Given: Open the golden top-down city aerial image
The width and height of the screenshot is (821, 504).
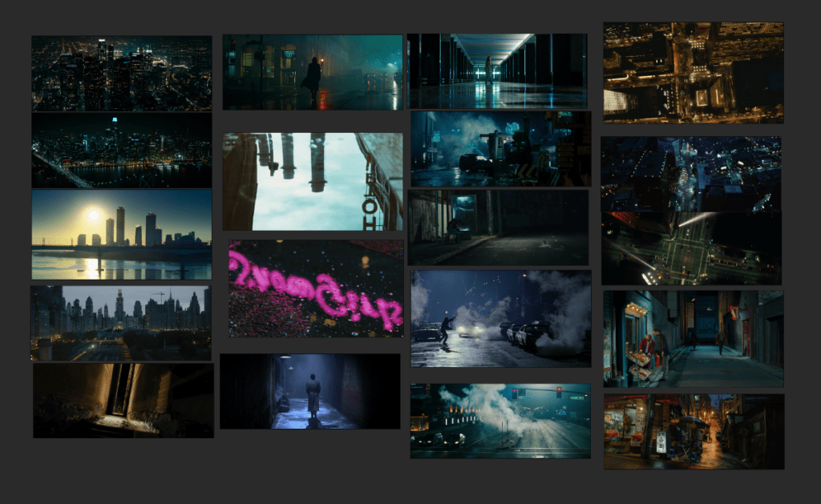Looking at the screenshot, I should click(x=694, y=73).
